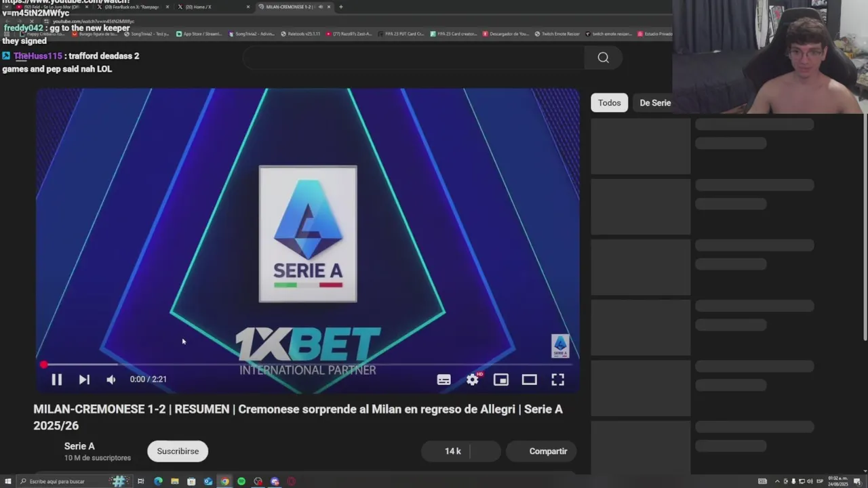Screen dimensions: 868x488
Task: Skip to the next video
Action: 84,380
